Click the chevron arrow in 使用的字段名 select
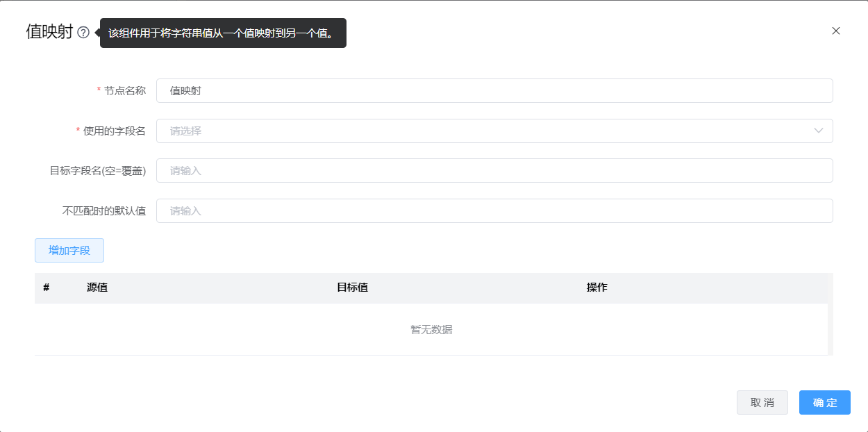 pos(819,131)
